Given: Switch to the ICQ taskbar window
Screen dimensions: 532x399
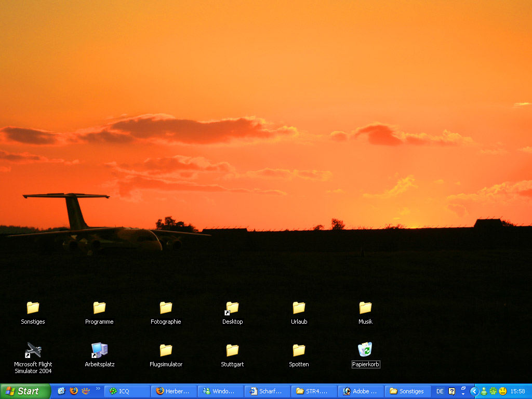Looking at the screenshot, I should click(x=127, y=391).
